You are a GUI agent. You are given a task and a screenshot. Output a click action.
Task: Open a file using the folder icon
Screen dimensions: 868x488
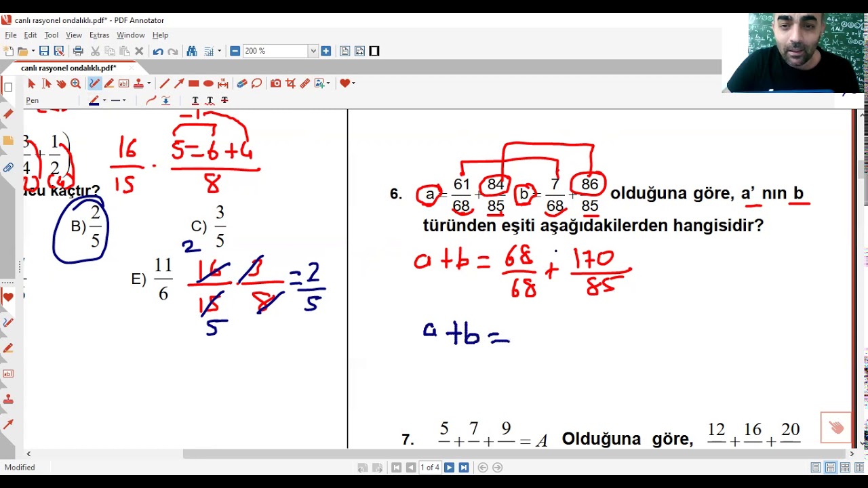tap(22, 51)
